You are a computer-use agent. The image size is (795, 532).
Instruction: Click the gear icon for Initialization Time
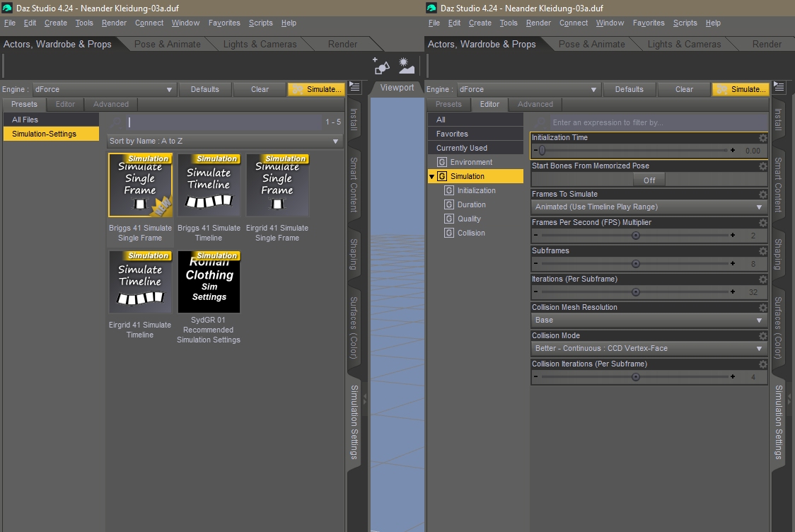tap(762, 138)
